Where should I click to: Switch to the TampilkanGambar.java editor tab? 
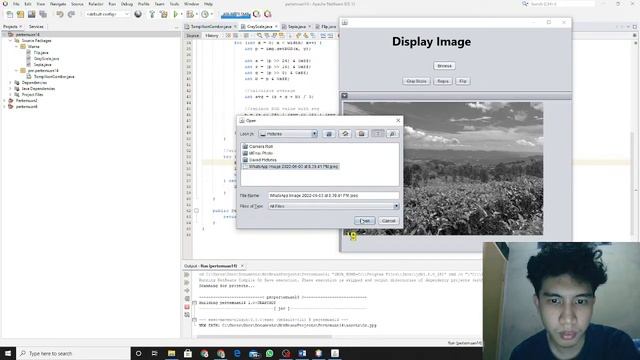point(211,27)
